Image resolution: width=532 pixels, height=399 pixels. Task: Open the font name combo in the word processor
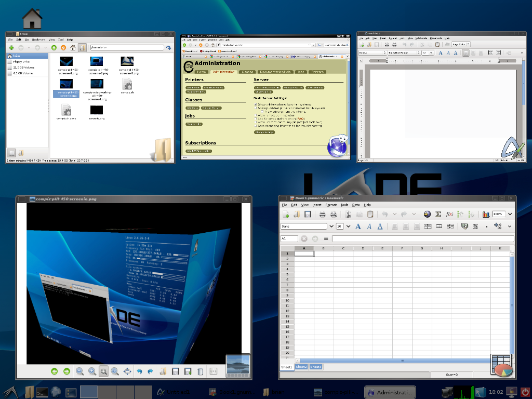pos(404,52)
